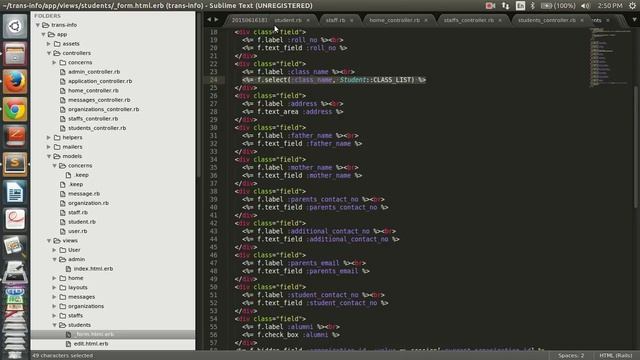The height and width of the screenshot is (360, 640).
Task: Open application_controller.rb in the sidebar
Action: [x=100, y=81]
